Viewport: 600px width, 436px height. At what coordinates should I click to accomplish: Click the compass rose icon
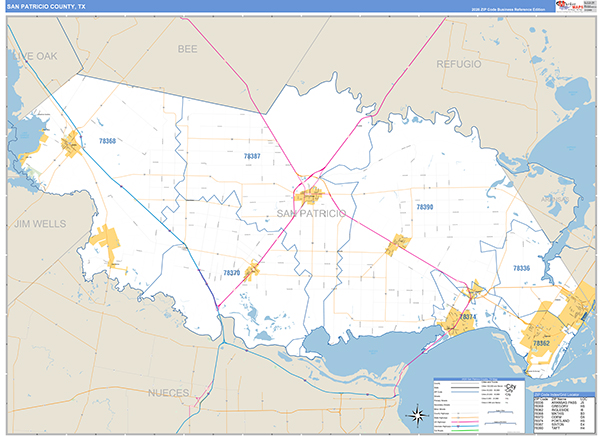(418, 412)
